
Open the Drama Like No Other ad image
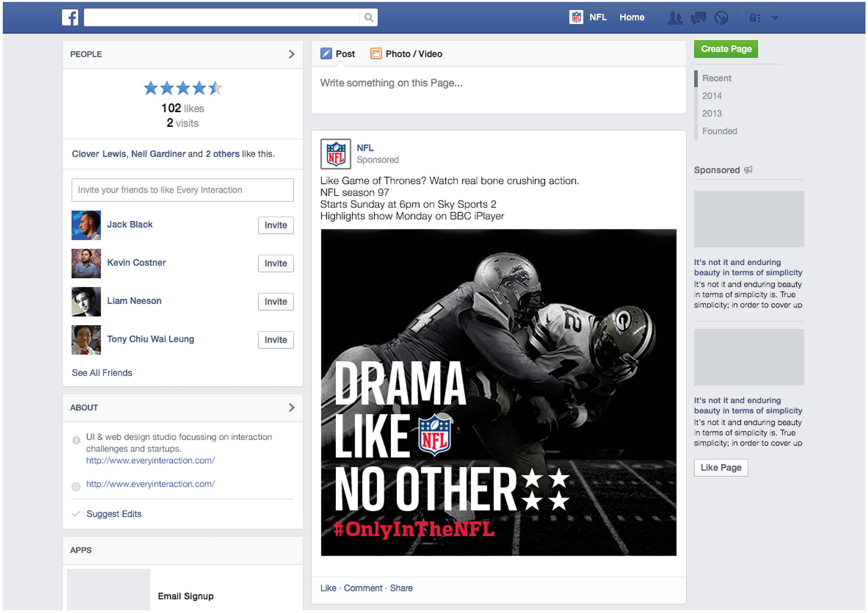499,393
